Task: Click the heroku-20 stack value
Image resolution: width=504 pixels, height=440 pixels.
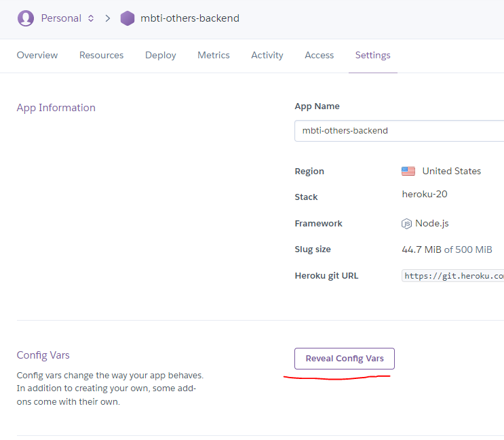Action: pos(425,194)
